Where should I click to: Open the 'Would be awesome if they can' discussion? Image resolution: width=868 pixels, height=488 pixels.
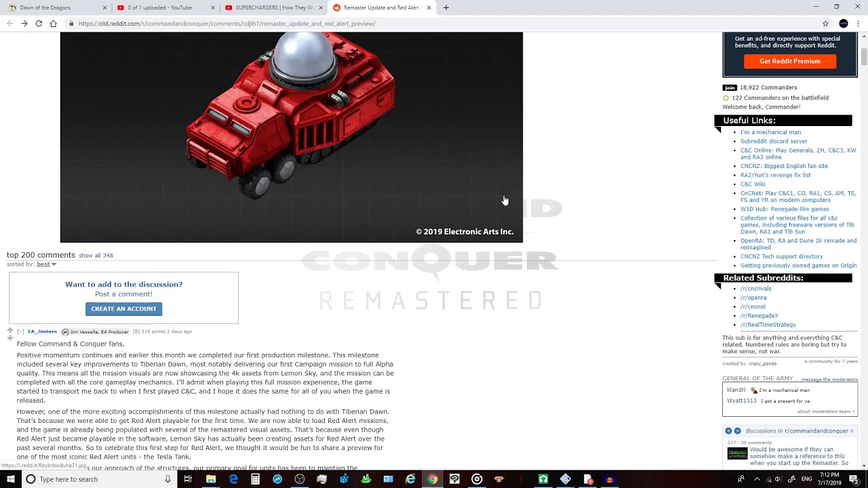pyautogui.click(x=799, y=456)
